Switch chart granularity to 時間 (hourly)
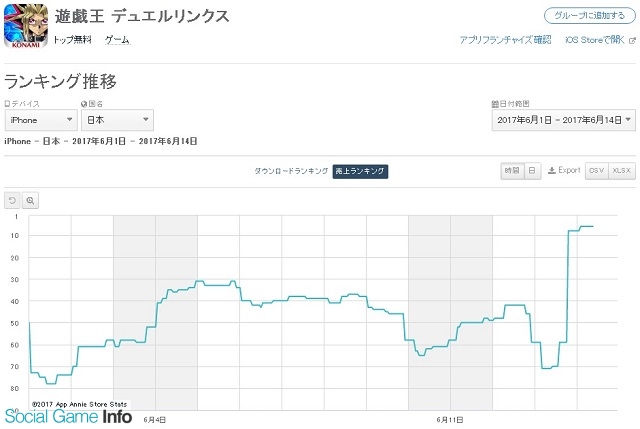Screen dimensions: 640x429 [x=512, y=171]
